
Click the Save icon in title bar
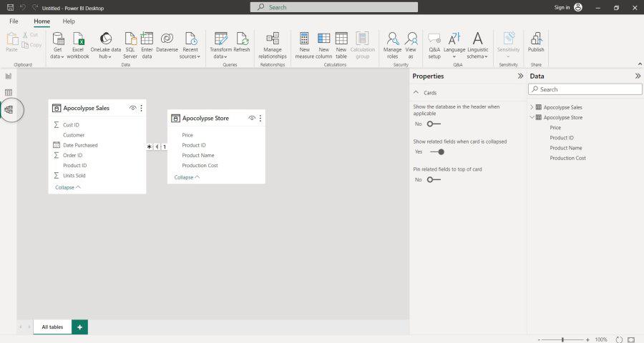tap(10, 7)
